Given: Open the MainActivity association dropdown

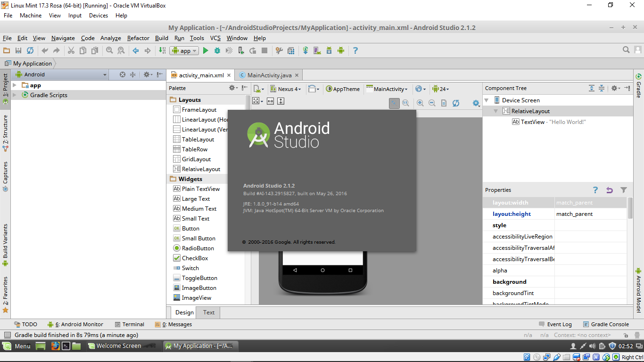Looking at the screenshot, I should [387, 89].
